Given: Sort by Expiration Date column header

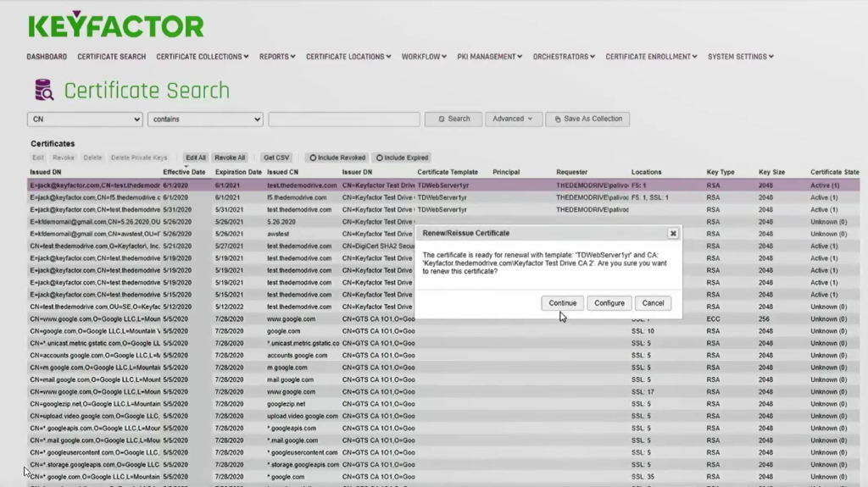Looking at the screenshot, I should coord(238,172).
